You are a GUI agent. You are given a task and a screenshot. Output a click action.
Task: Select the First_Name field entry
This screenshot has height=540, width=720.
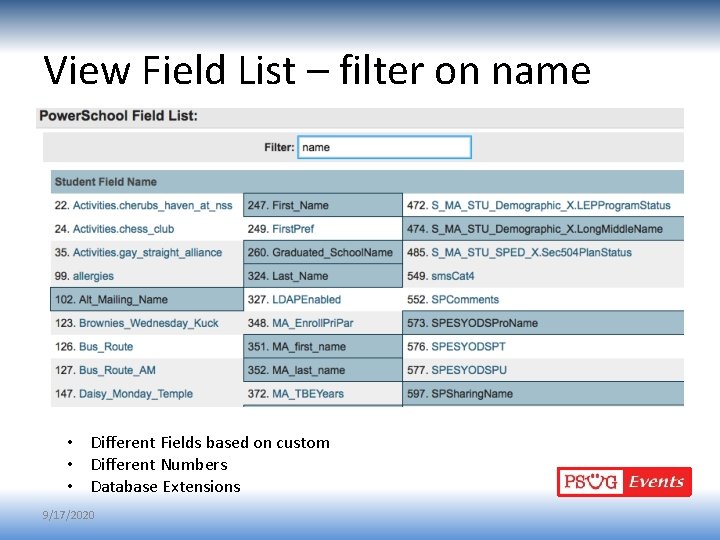tap(323, 205)
